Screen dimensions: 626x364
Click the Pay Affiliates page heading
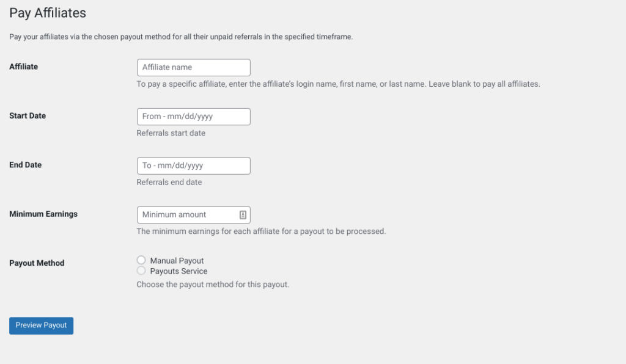(48, 13)
